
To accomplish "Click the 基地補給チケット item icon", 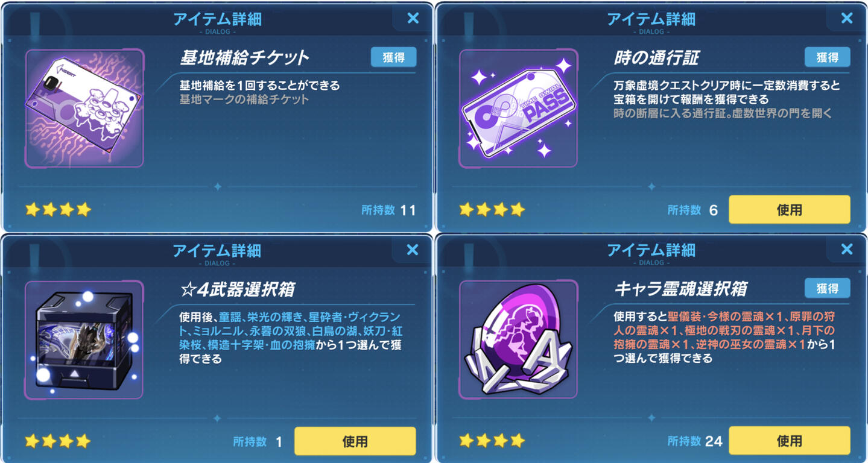I will (x=84, y=109).
